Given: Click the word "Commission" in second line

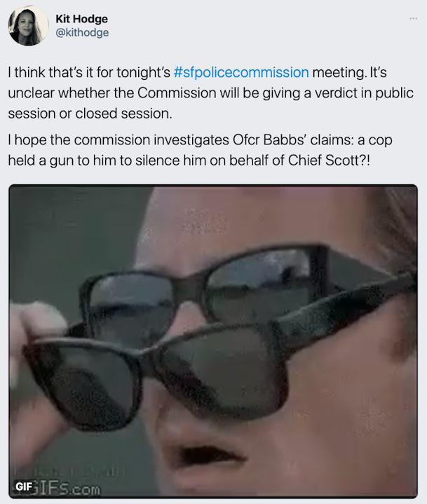Looking at the screenshot, I should [x=177, y=93].
